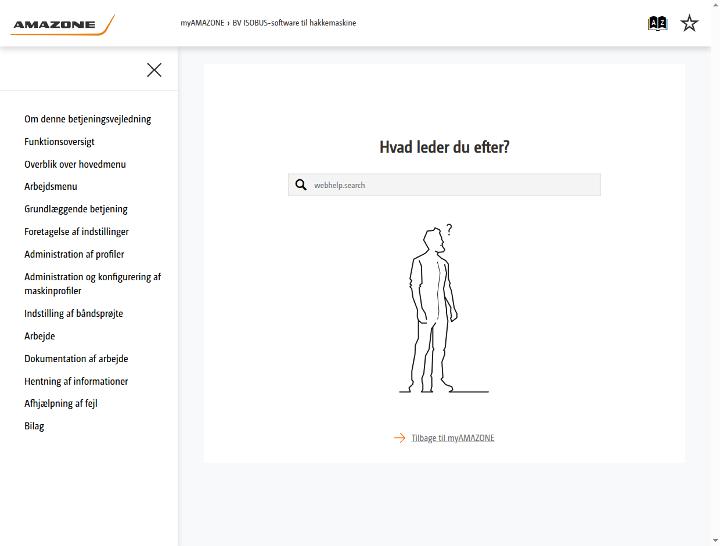Select Funktionsoversigt menu entry

(x=59, y=141)
